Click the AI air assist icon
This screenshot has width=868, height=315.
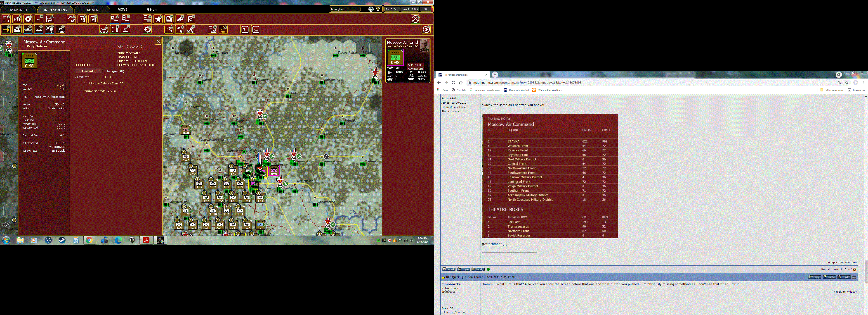point(191,29)
